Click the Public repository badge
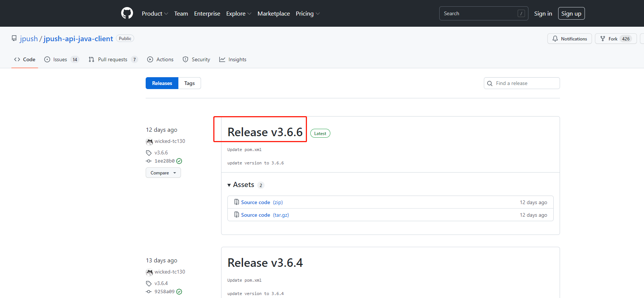The width and height of the screenshot is (644, 298). (x=125, y=39)
